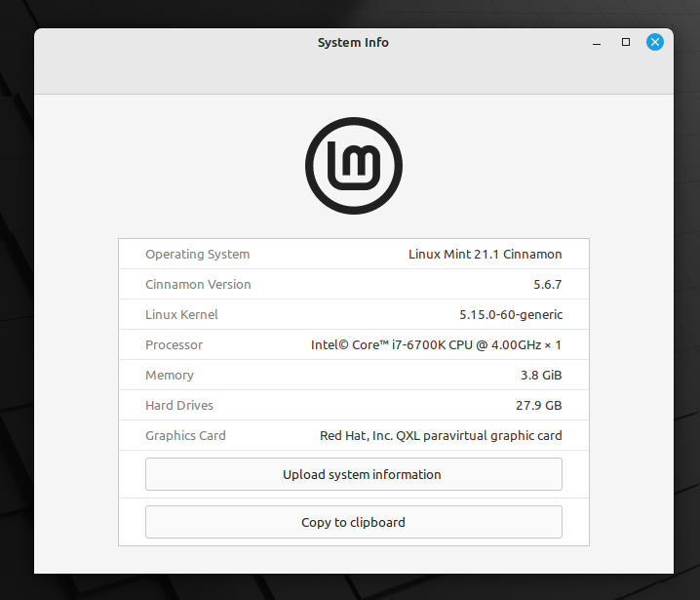Maximize the System Info window
The height and width of the screenshot is (600, 700).
[x=626, y=42]
